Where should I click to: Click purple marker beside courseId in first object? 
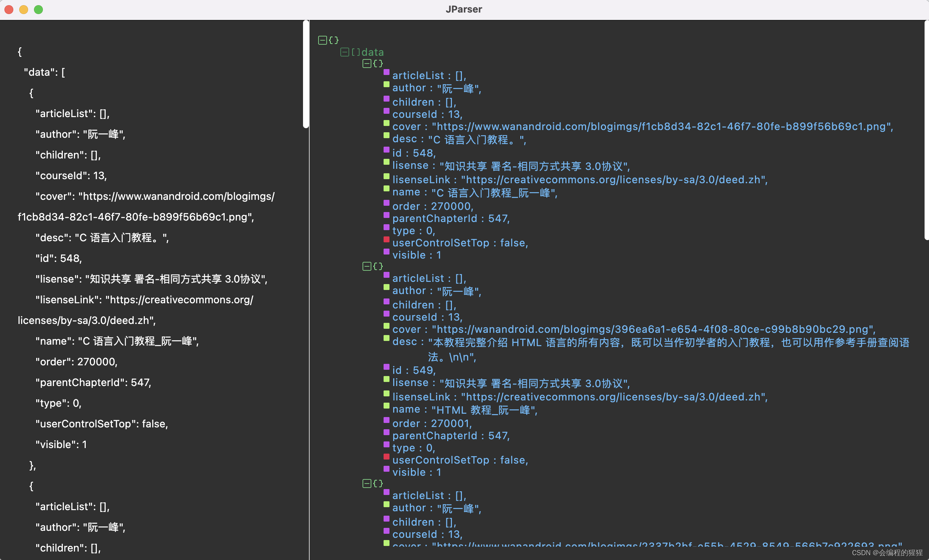[x=386, y=111]
